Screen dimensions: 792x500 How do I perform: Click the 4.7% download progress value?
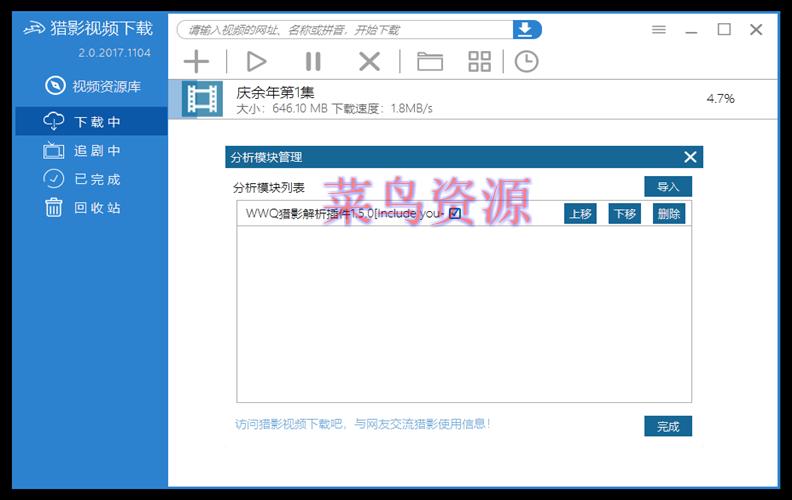[720, 98]
